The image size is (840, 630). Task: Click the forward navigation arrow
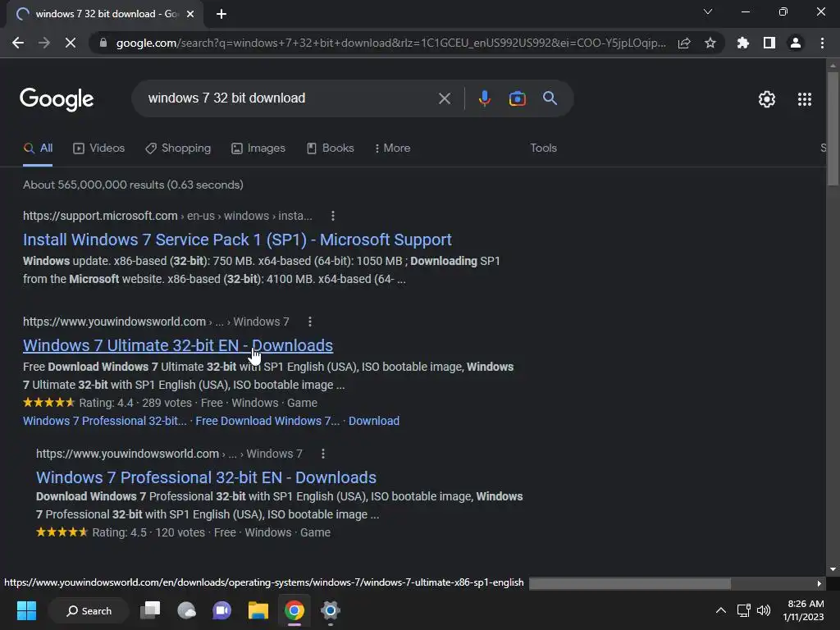[x=44, y=43]
